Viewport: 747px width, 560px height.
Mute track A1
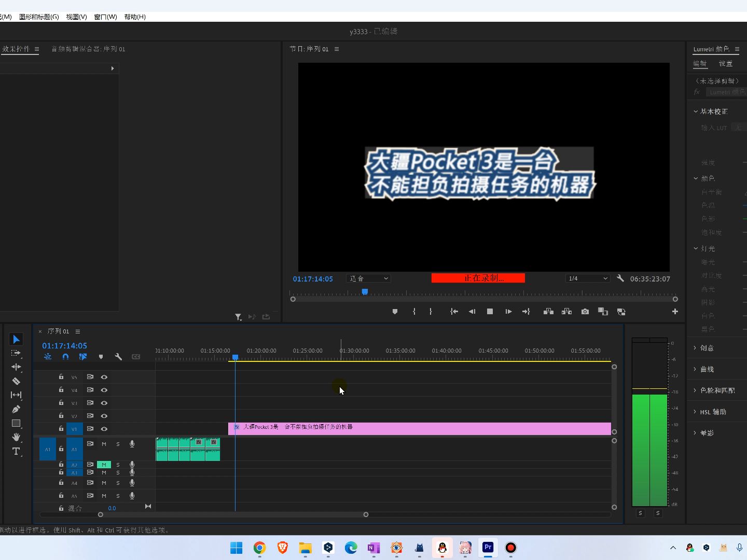click(104, 444)
